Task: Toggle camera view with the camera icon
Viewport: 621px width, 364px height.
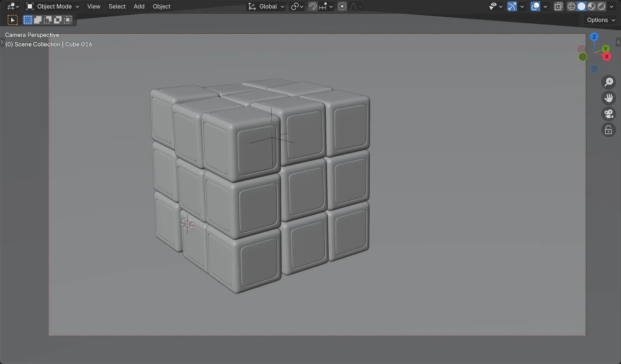Action: click(x=608, y=114)
